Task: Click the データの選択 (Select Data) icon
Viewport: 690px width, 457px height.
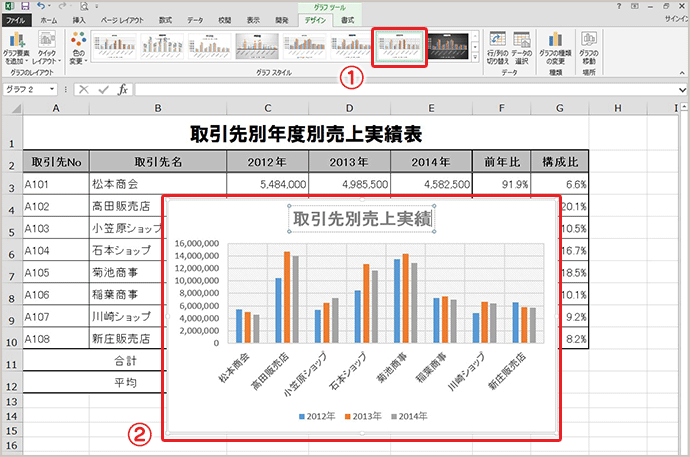Action: 520,47
